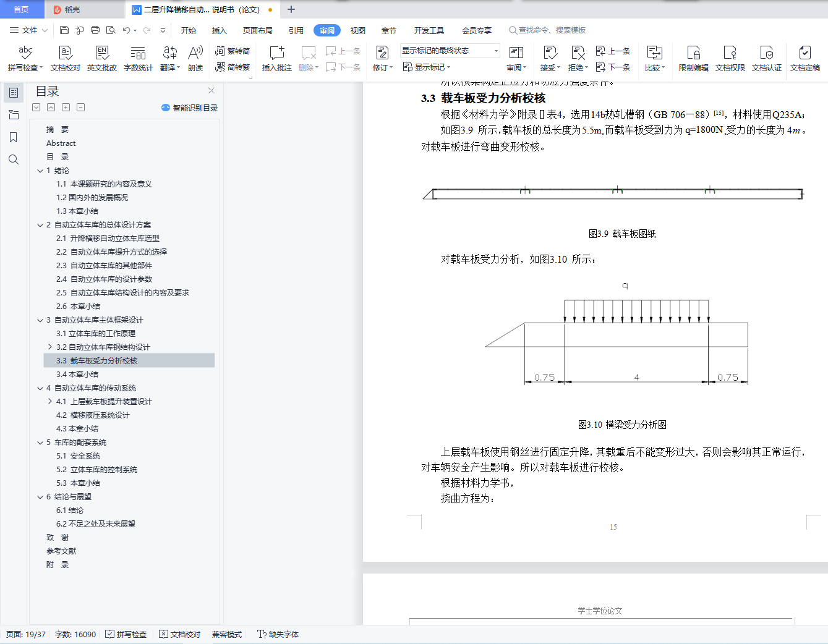Open 限制编辑 restrict editing
The width and height of the screenshot is (828, 644).
click(x=694, y=59)
